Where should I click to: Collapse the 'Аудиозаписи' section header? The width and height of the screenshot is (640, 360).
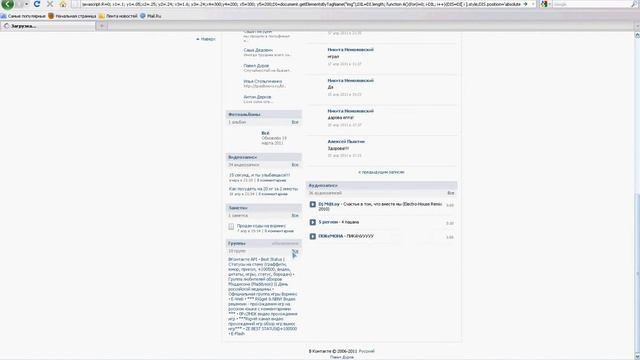(382, 186)
